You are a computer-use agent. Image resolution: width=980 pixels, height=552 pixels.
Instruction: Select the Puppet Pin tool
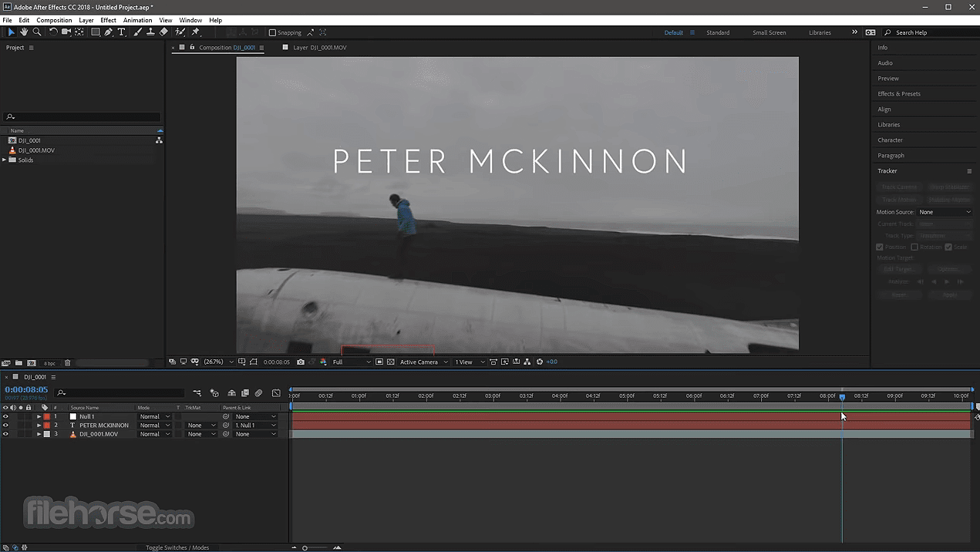click(195, 32)
